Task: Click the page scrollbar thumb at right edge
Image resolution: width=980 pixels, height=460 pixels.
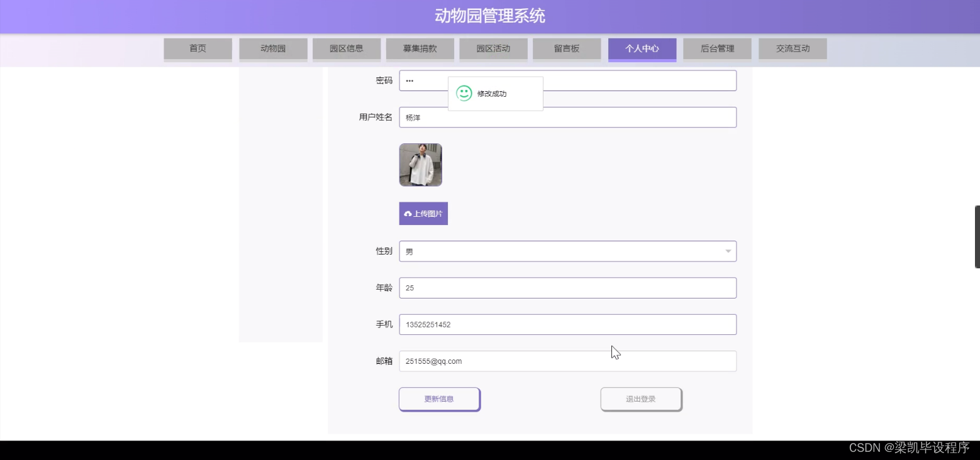Action: [977, 237]
